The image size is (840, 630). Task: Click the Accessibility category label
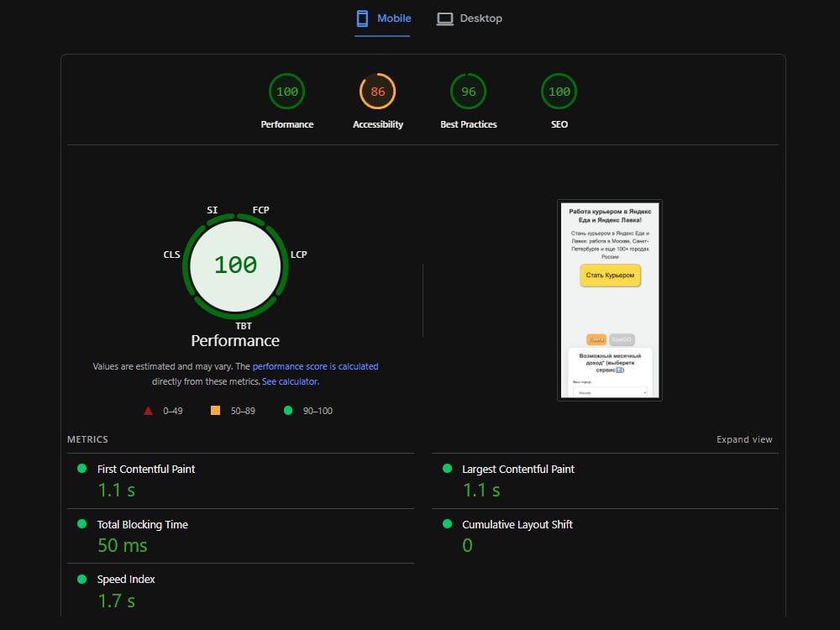pyautogui.click(x=378, y=124)
